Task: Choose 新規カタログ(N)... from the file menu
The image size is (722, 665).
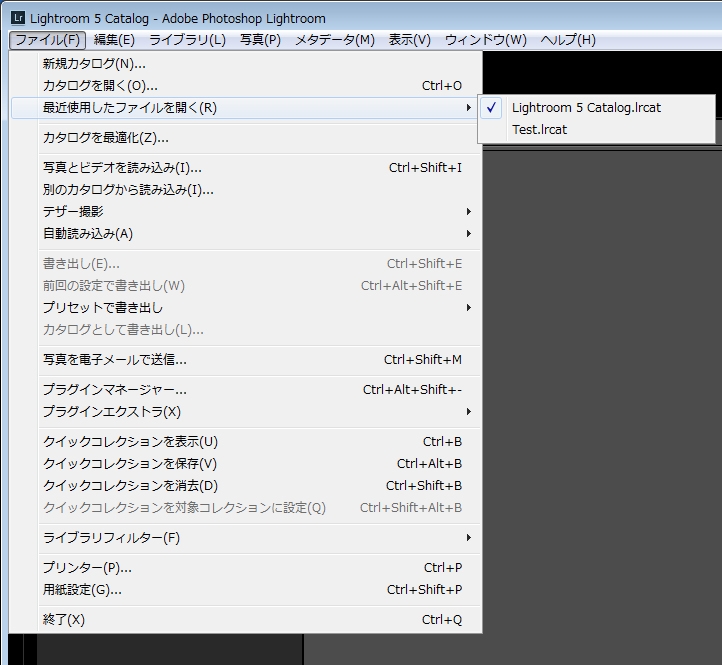Action: click(x=246, y=64)
